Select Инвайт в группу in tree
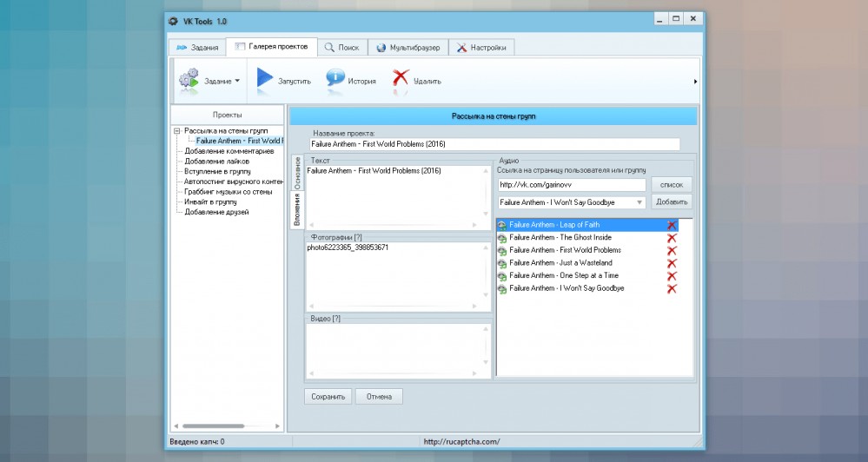This screenshot has height=462, width=868. point(210,202)
